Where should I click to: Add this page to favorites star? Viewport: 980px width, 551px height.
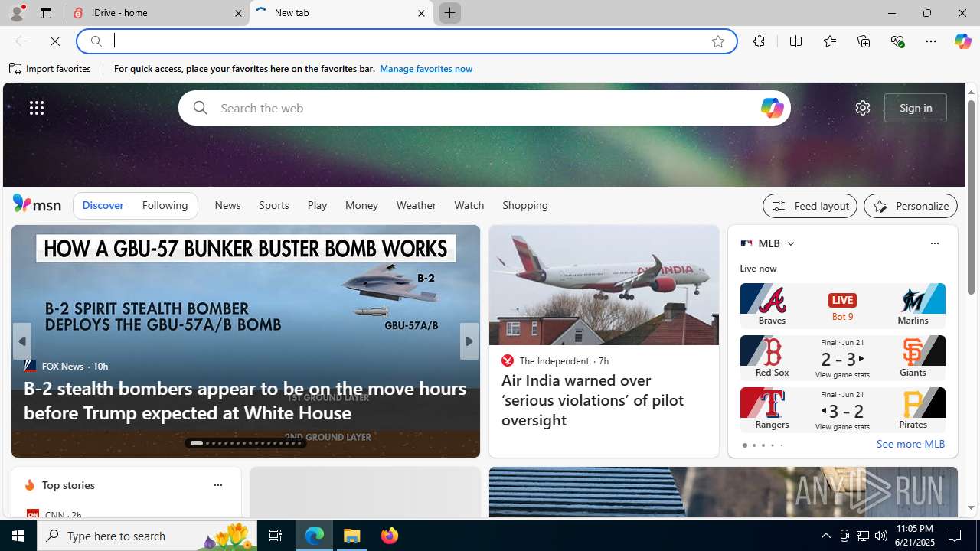[717, 41]
